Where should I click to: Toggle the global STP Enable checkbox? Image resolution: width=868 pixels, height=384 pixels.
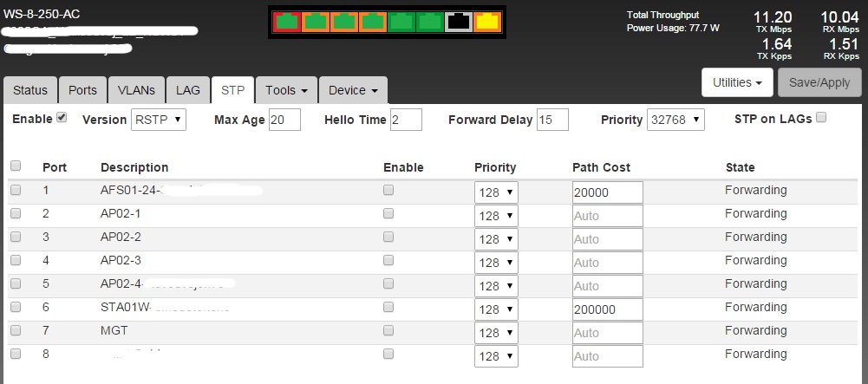tap(62, 118)
